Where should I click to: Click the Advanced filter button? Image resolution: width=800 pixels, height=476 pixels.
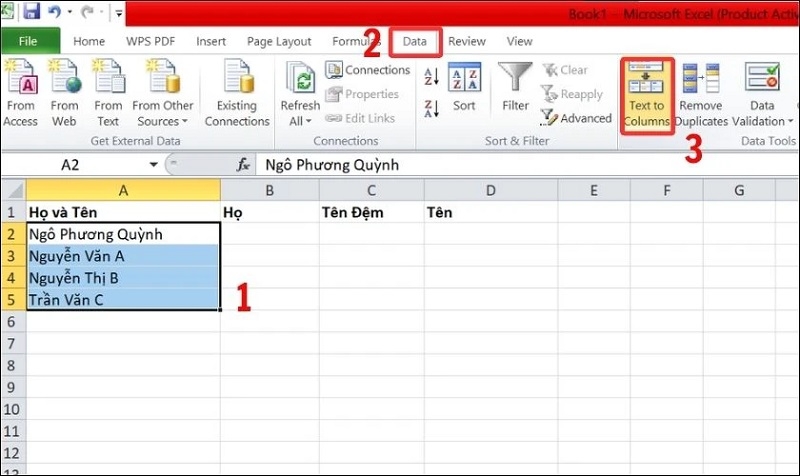pos(576,118)
